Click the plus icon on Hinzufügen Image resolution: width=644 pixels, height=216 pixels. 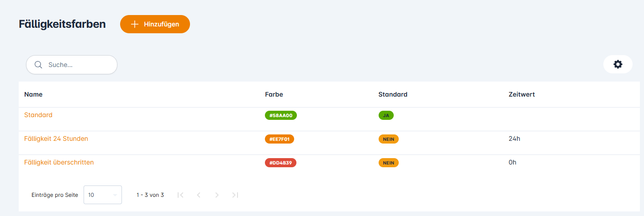pyautogui.click(x=134, y=24)
